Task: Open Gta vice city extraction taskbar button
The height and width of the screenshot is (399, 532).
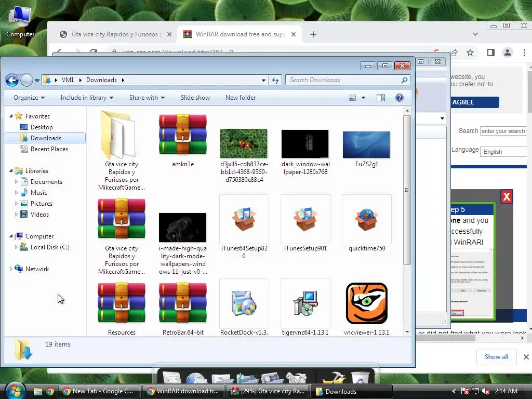Action: [x=268, y=391]
